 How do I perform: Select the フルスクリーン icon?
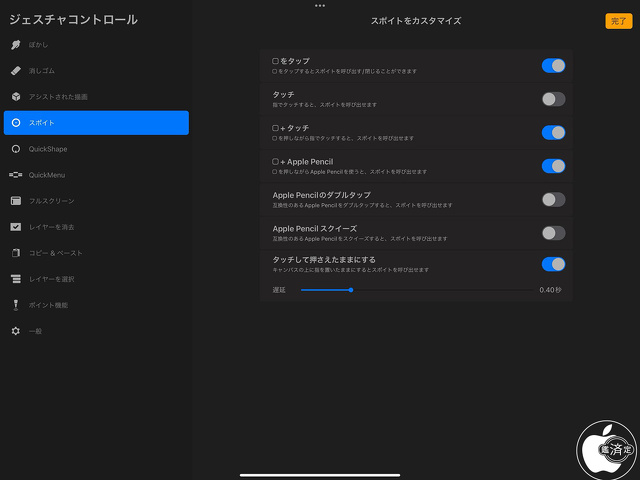pos(16,201)
